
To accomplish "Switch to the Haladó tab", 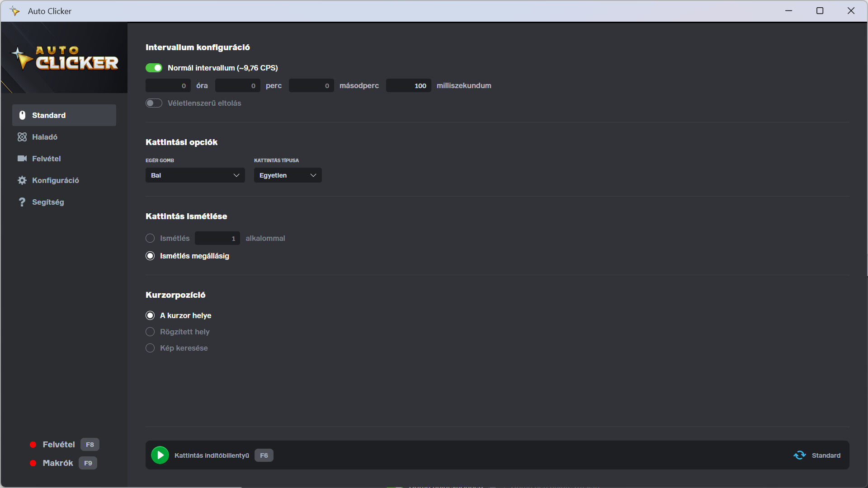I will (x=64, y=137).
